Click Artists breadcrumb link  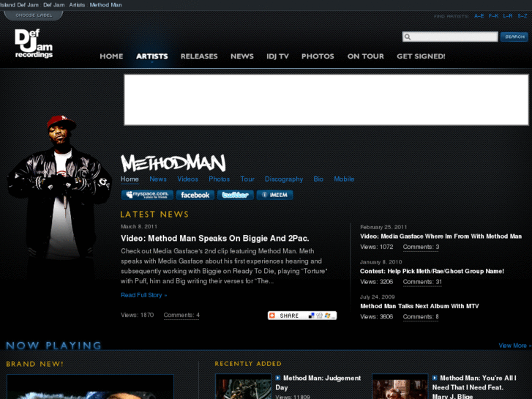pos(77,4)
